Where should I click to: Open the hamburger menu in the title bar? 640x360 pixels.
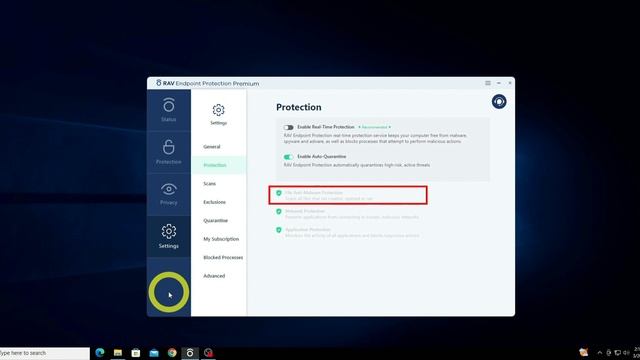(488, 83)
